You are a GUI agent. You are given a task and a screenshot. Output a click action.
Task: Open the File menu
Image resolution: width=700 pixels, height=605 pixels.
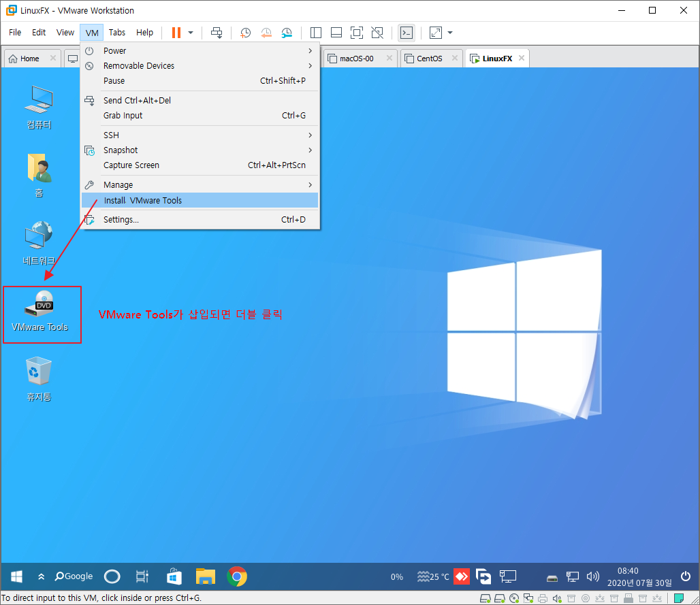(15, 33)
